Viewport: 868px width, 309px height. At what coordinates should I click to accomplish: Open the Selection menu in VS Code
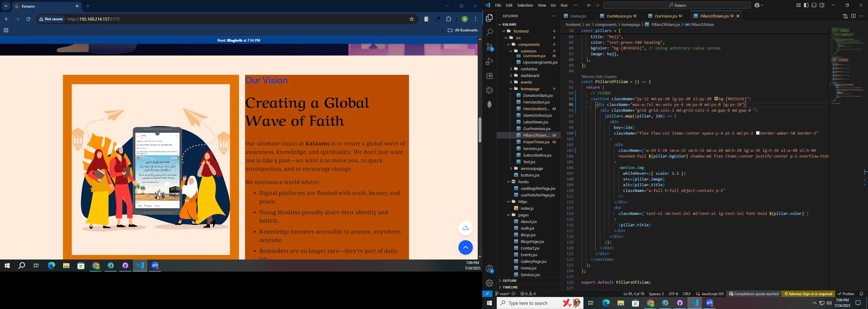tap(525, 5)
